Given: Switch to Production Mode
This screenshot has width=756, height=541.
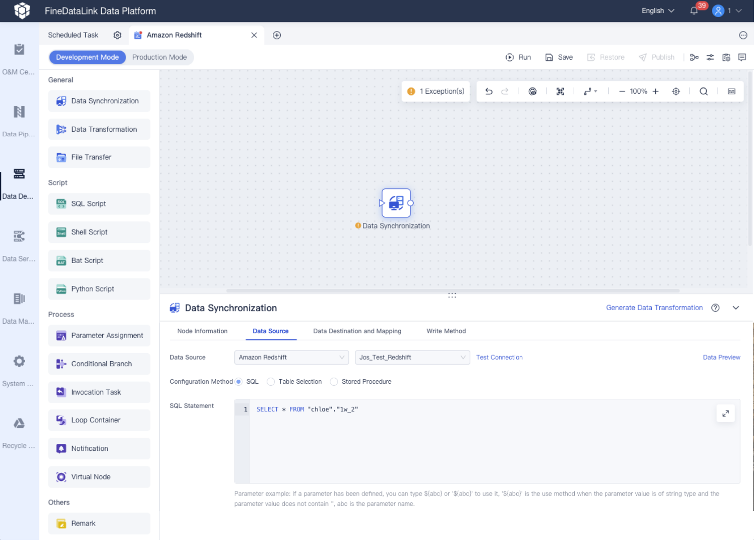Looking at the screenshot, I should (x=159, y=57).
